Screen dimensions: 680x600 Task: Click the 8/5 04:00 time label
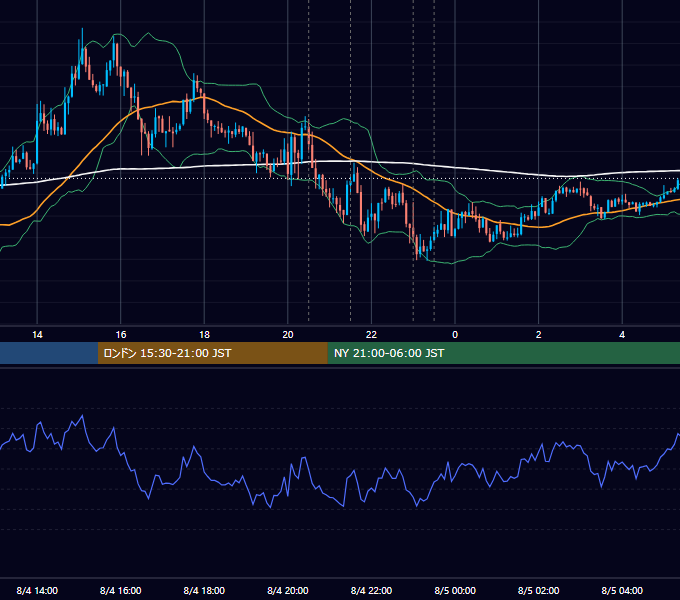pos(622,590)
